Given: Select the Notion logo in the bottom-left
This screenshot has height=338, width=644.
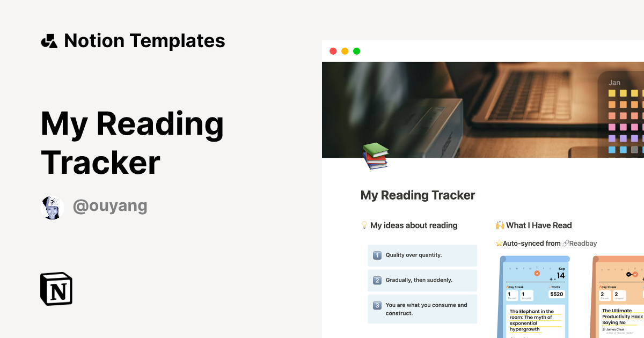Looking at the screenshot, I should pos(56,289).
